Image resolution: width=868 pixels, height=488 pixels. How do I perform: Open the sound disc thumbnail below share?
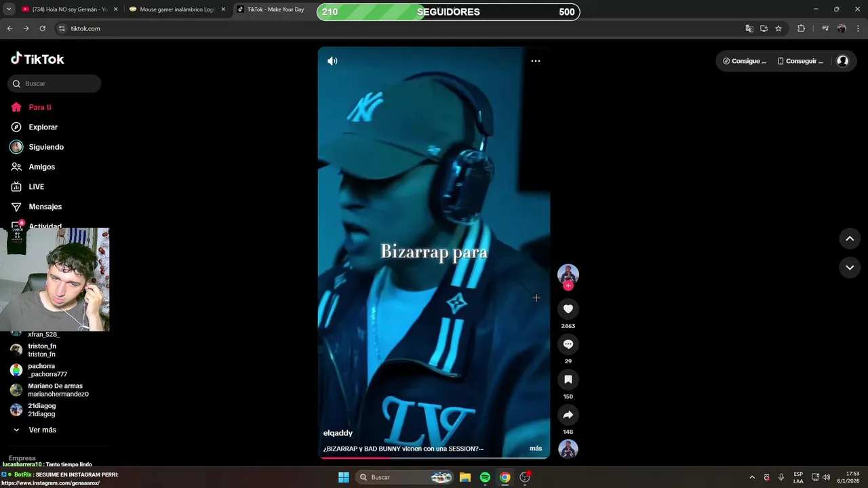click(568, 449)
